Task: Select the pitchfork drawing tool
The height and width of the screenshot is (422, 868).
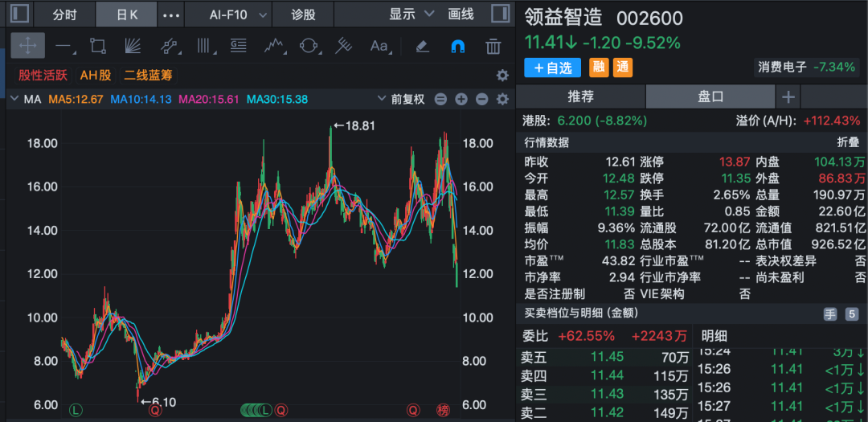Action: tap(343, 46)
